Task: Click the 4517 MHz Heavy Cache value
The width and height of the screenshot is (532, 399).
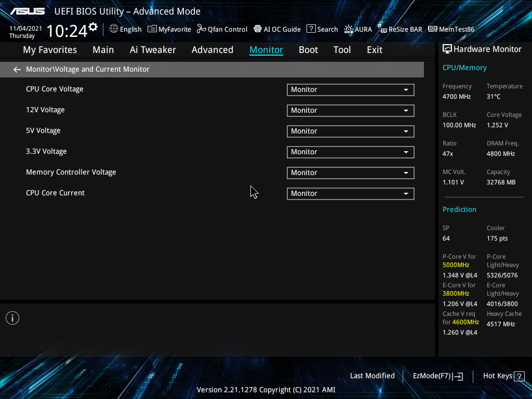Action: 501,324
